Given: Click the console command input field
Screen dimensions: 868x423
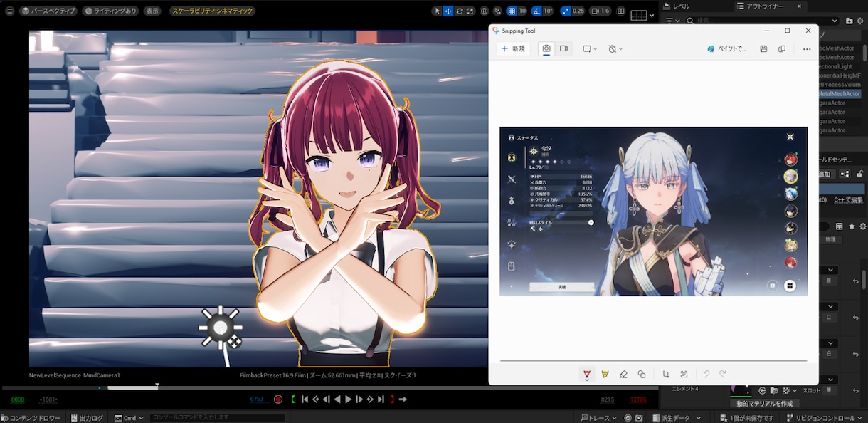Looking at the screenshot, I should [217, 417].
